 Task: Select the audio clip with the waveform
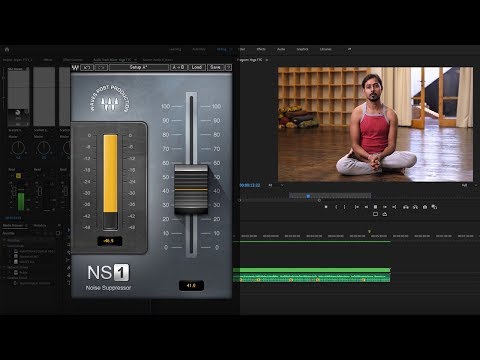[312, 278]
